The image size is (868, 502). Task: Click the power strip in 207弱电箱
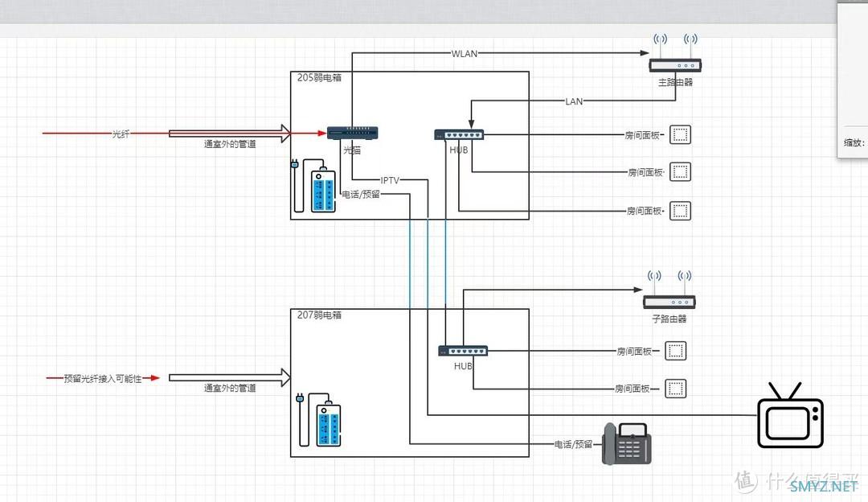click(x=328, y=422)
